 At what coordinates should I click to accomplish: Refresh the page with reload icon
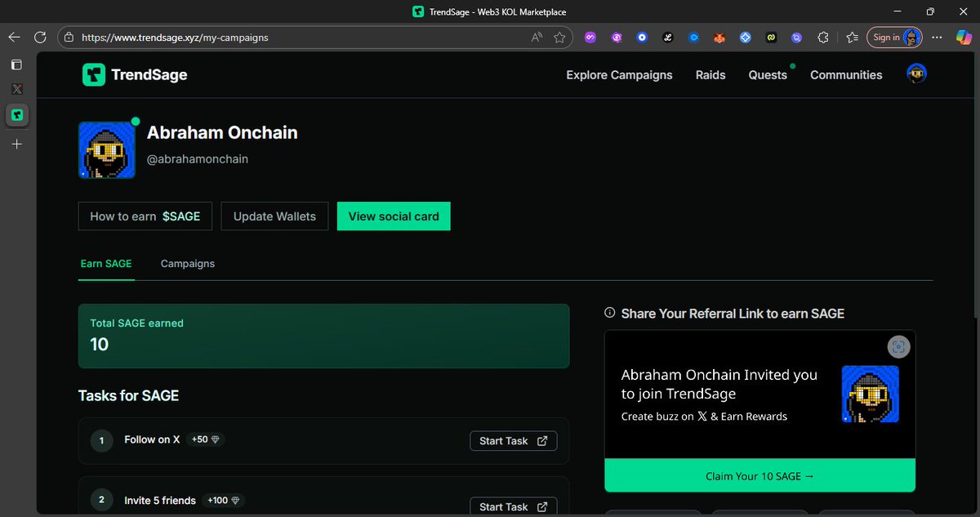[40, 38]
